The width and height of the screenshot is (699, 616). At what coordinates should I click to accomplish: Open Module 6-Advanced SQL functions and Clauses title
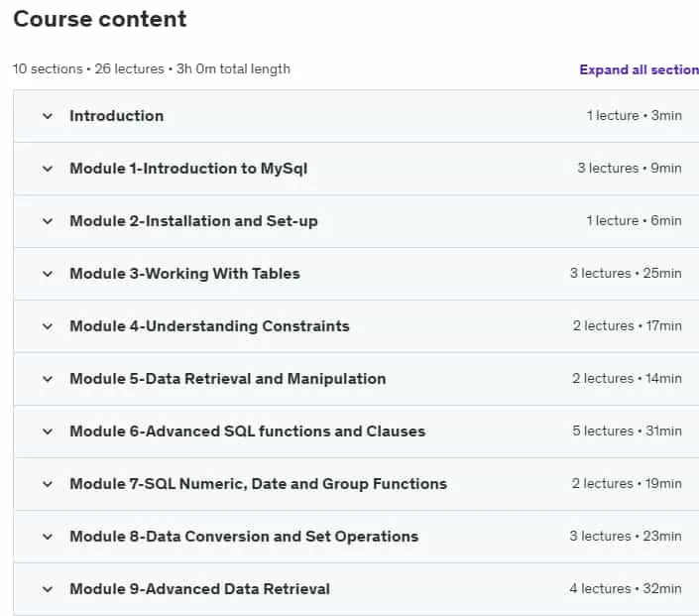248,431
